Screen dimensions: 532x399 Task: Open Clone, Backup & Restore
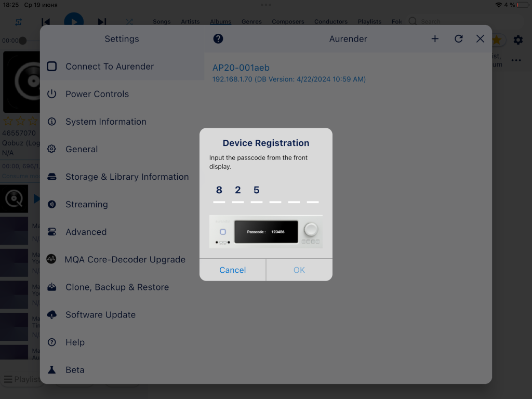coord(122,287)
